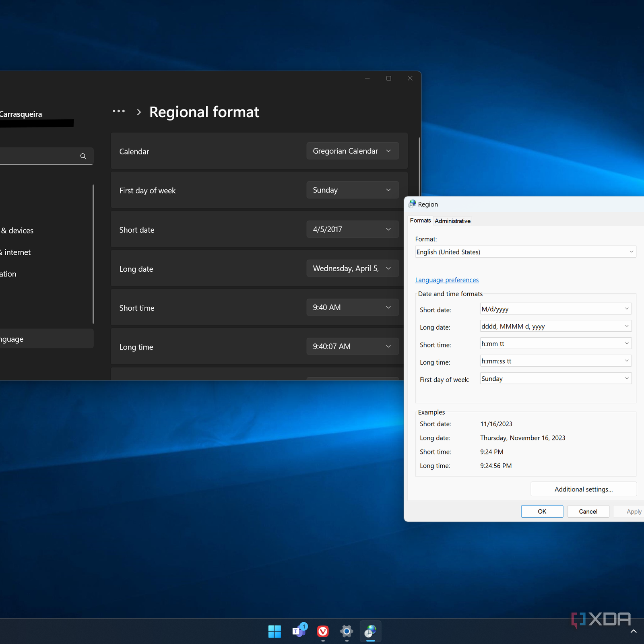Screen dimensions: 644x644
Task: Click the Windows Start button
Action: coord(275,631)
